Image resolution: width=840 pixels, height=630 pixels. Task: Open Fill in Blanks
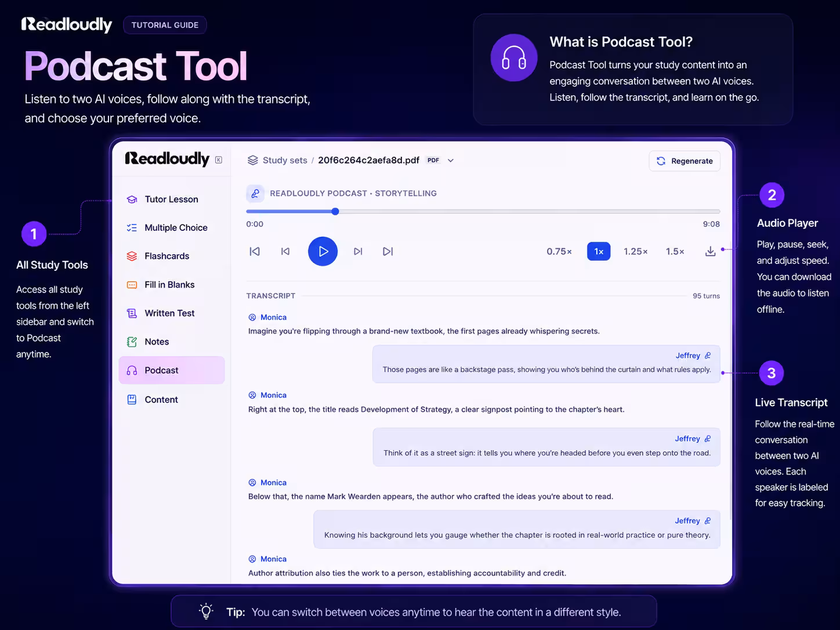point(172,284)
